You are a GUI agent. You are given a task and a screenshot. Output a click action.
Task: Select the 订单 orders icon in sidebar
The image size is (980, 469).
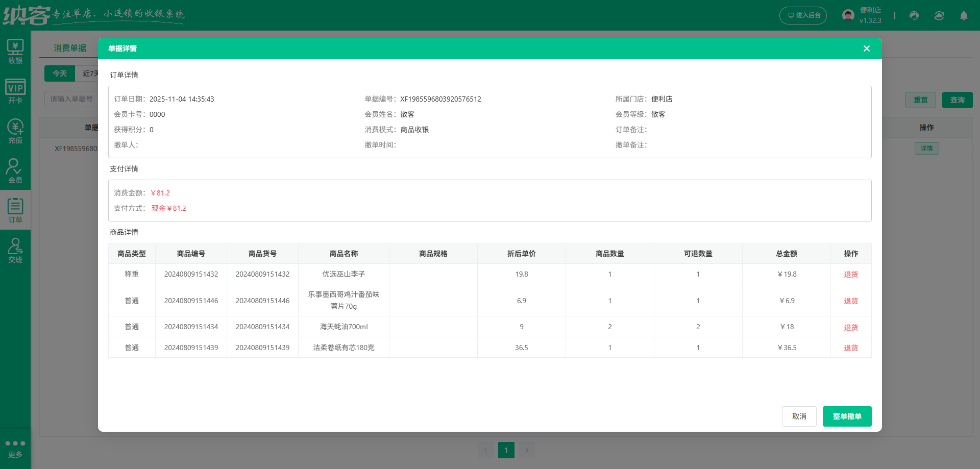click(x=15, y=209)
